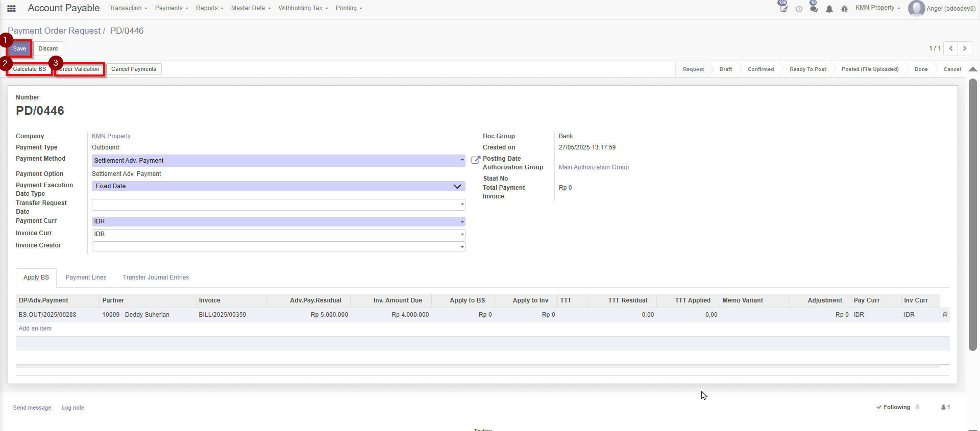
Task: Open the activities notes icon in top bar
Action: tap(783, 8)
